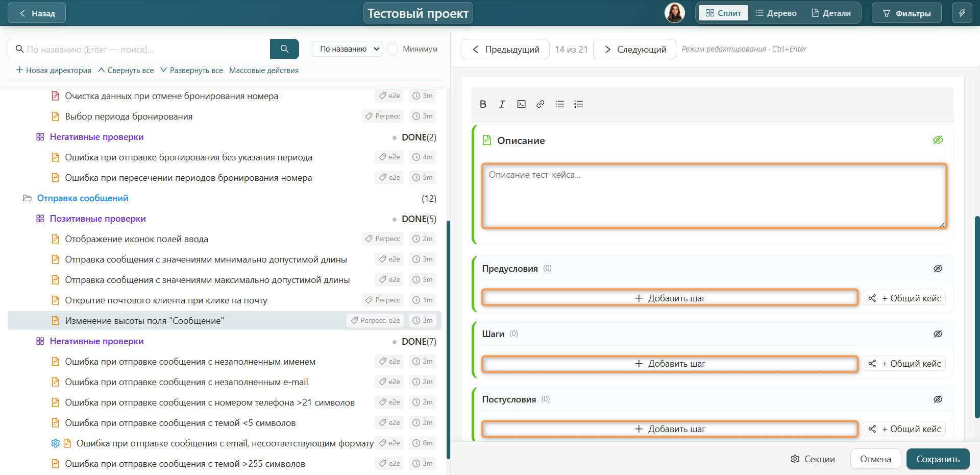Switch to Дерево view
The height and width of the screenshot is (475, 980).
[776, 13]
